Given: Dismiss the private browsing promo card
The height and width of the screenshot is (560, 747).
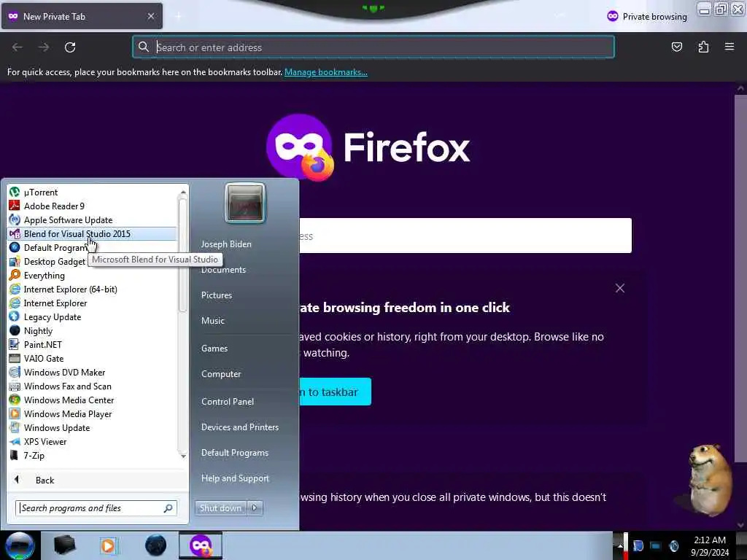Looking at the screenshot, I should [620, 288].
